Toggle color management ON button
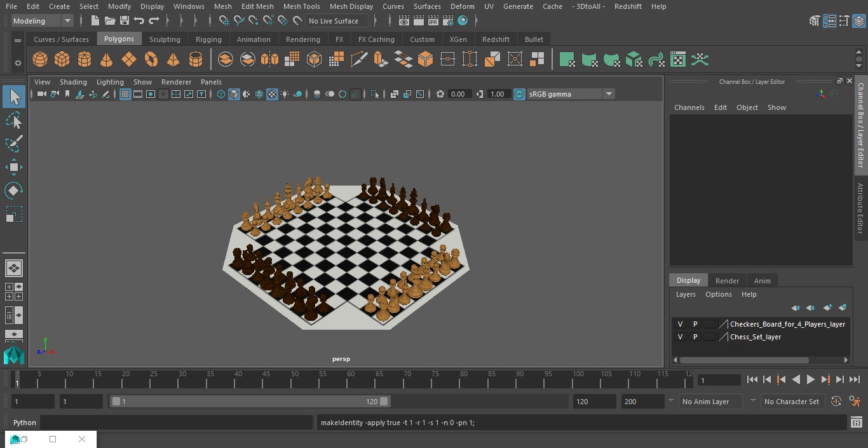The height and width of the screenshot is (448, 868). 519,94
